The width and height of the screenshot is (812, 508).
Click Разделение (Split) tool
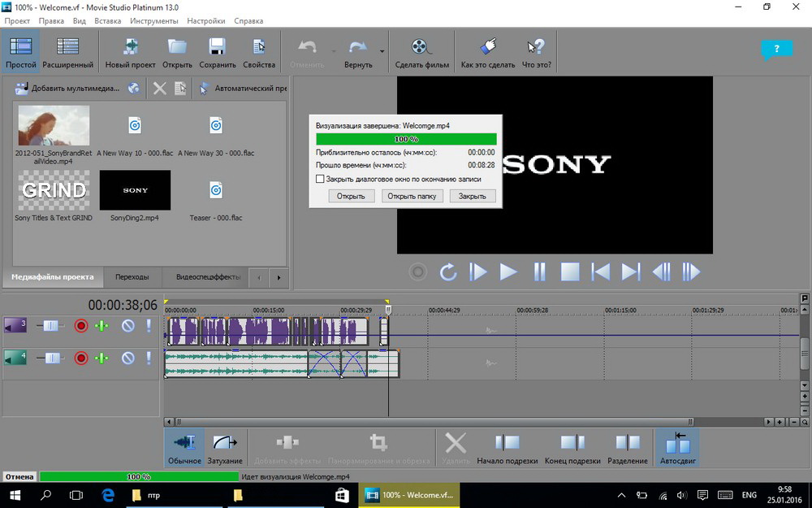[627, 448]
